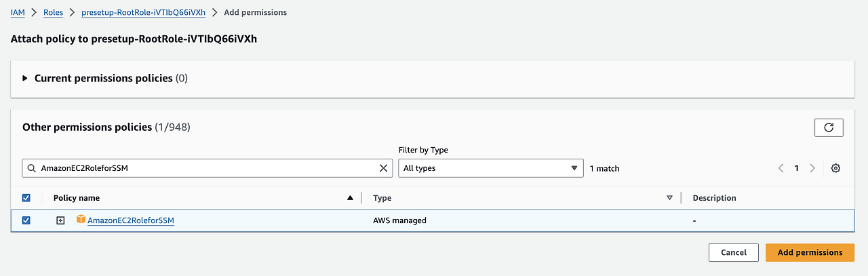Sort by Policy name column arrow
This screenshot has height=276, width=868.
pos(350,198)
